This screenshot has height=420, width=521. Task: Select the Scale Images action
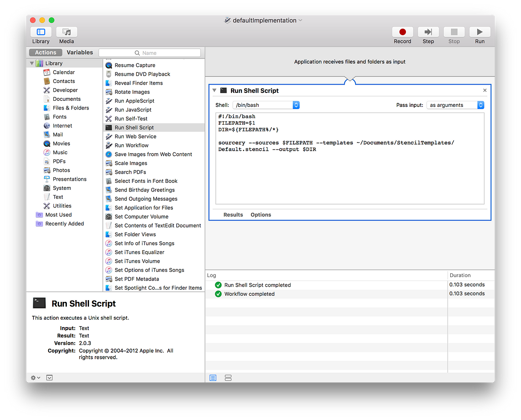click(x=131, y=163)
